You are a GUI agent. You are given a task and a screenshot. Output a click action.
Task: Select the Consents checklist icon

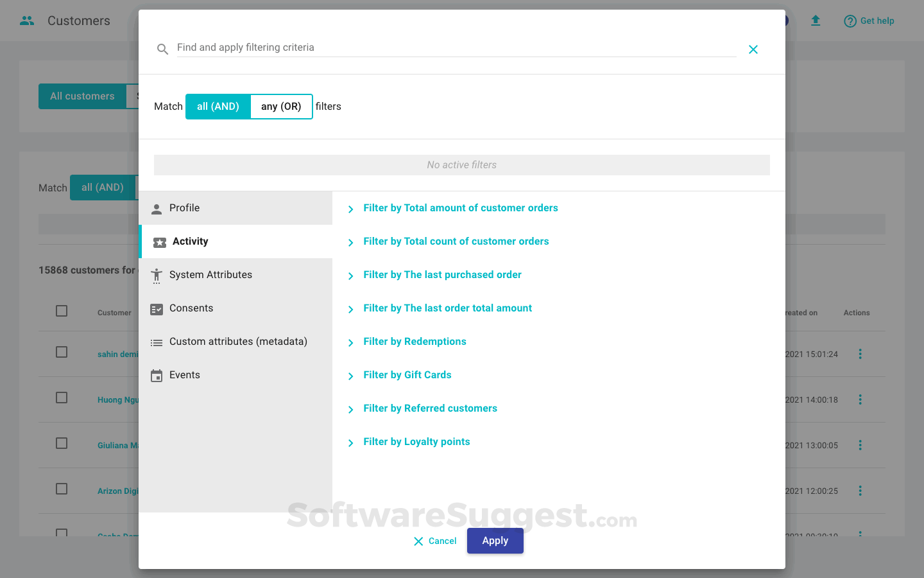point(157,308)
